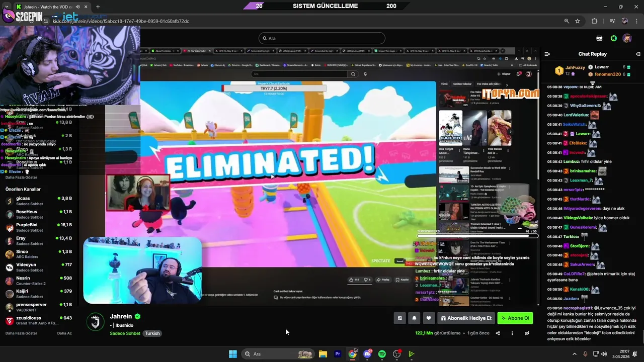Open Chrome media control icon
Screen dimensions: 644x362
pyautogui.click(x=612, y=21)
